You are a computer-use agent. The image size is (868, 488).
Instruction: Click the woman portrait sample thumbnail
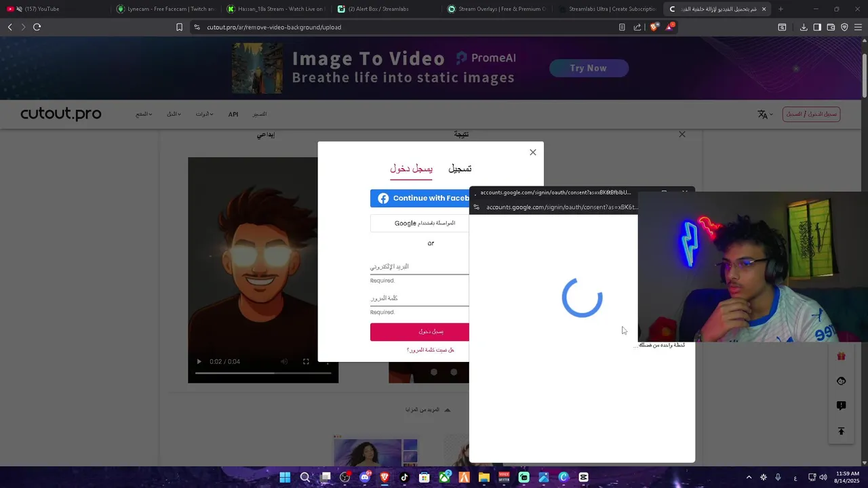376,451
